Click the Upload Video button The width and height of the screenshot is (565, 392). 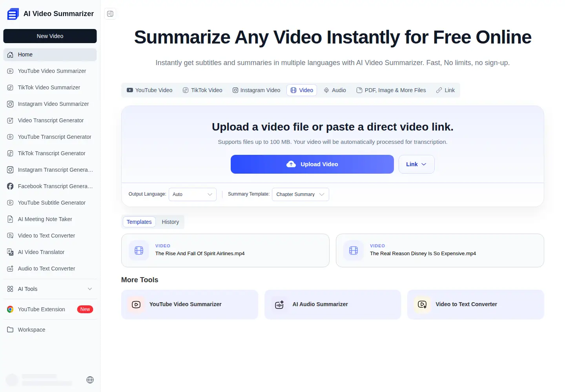pyautogui.click(x=312, y=164)
